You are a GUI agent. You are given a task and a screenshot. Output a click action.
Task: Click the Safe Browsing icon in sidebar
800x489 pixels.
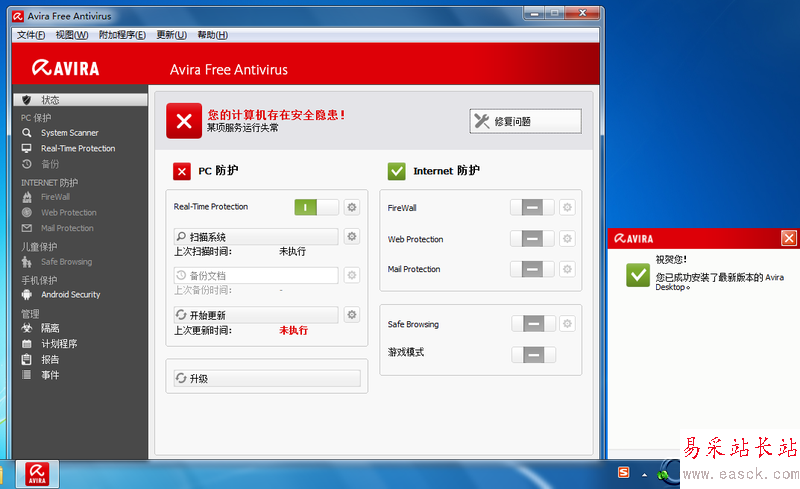point(27,262)
